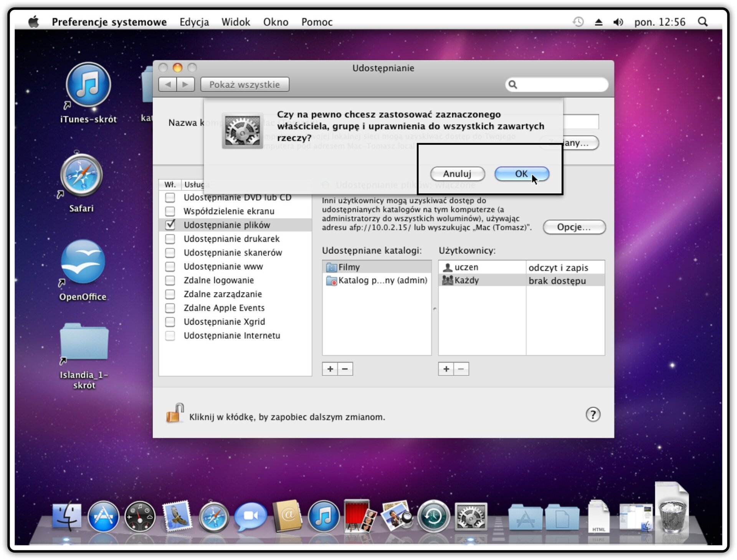737x560 pixels.
Task: Open System Preferences in the Dock
Action: point(471,517)
